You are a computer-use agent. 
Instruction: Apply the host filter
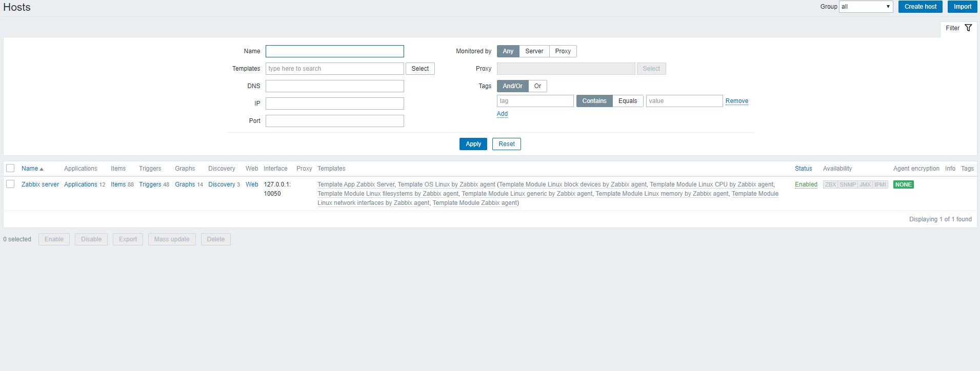(473, 144)
